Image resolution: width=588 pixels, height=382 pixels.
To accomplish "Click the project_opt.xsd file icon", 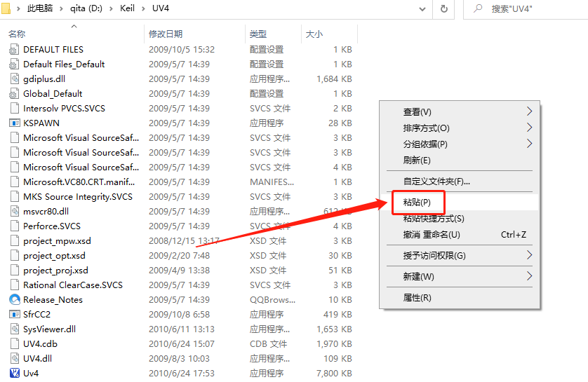I will (x=14, y=256).
